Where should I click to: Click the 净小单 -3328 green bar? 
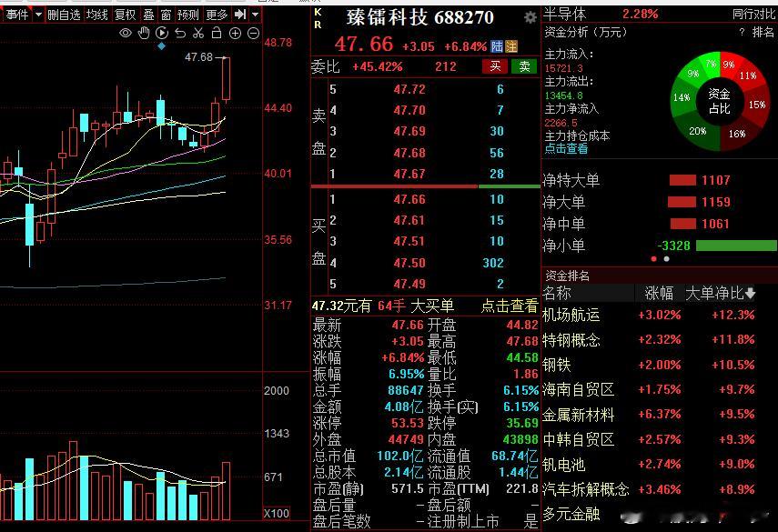736,246
